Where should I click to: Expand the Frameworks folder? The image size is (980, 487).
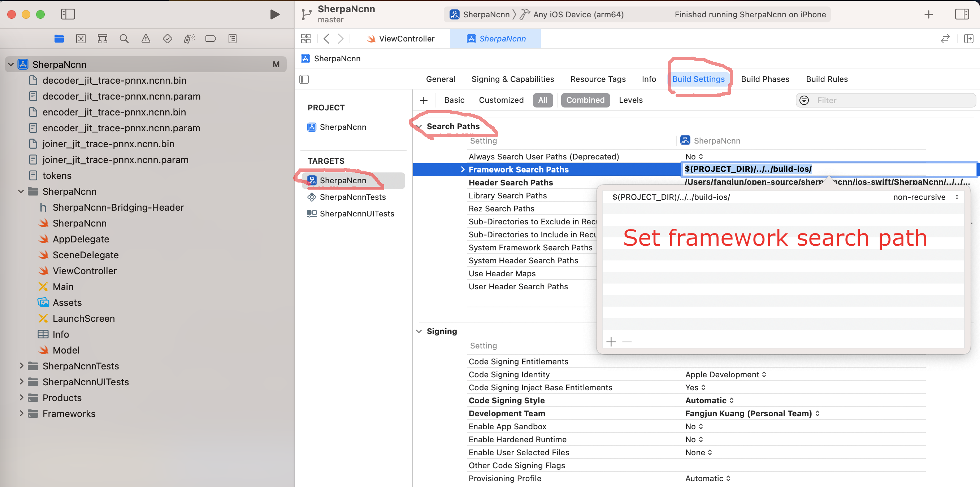[x=21, y=414]
